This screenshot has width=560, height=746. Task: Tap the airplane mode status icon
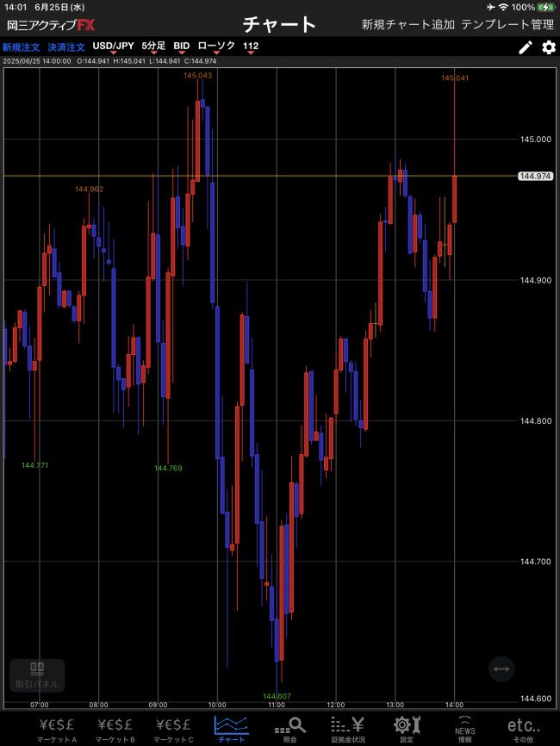[491, 7]
